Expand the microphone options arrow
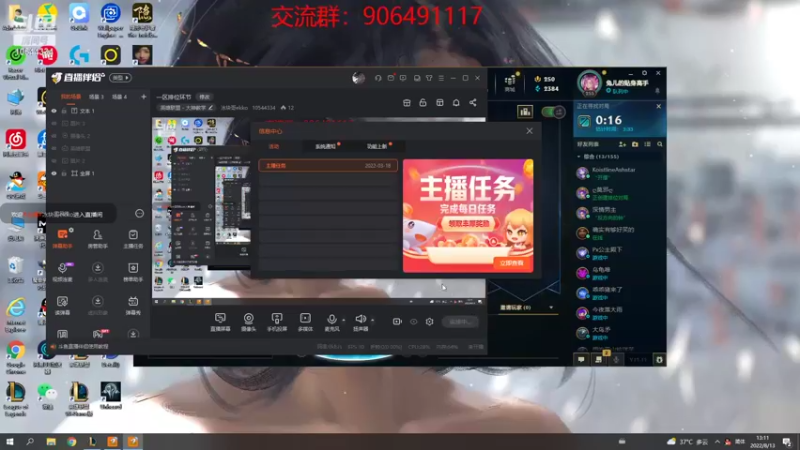Viewport: 800px width, 450px height. pyautogui.click(x=343, y=320)
